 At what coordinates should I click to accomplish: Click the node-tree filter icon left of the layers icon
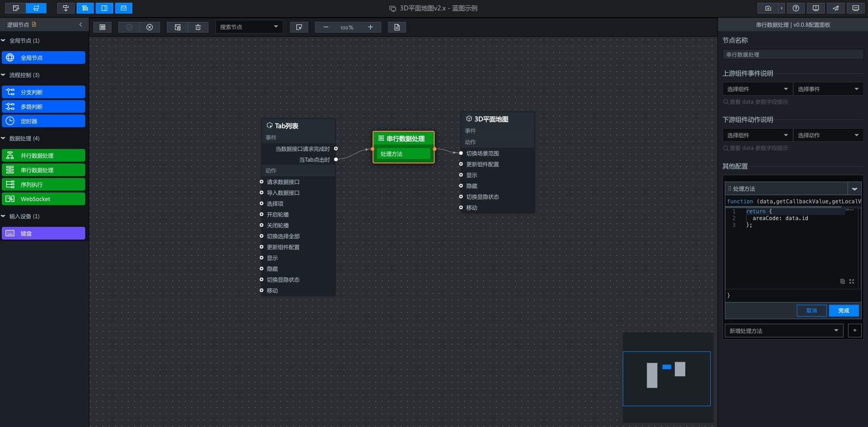click(x=66, y=8)
